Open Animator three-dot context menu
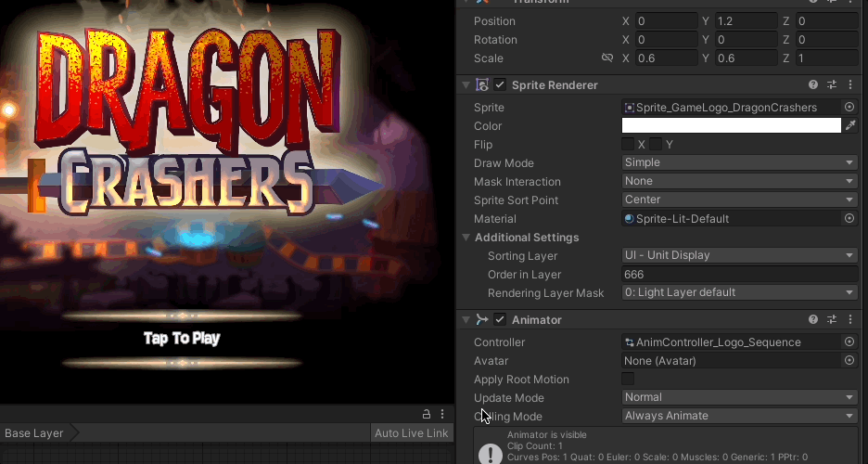The width and height of the screenshot is (868, 464). [850, 319]
